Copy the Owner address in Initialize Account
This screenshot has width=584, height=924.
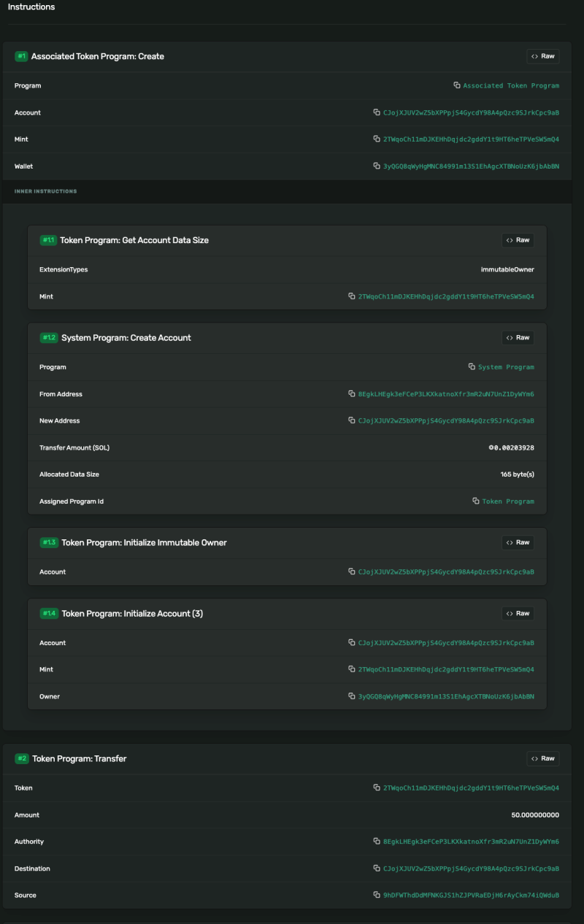click(352, 696)
